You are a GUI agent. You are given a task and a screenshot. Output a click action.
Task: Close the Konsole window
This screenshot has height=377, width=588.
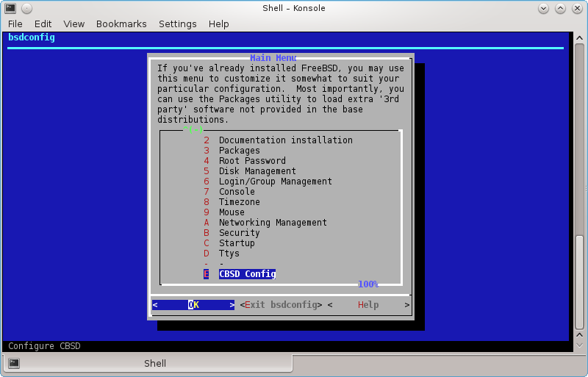[577, 8]
